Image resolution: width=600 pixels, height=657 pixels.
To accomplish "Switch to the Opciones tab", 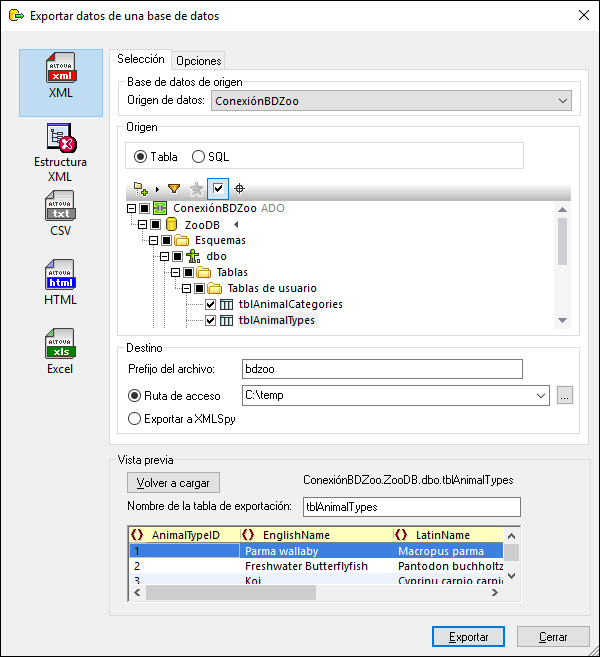I will coord(198,61).
